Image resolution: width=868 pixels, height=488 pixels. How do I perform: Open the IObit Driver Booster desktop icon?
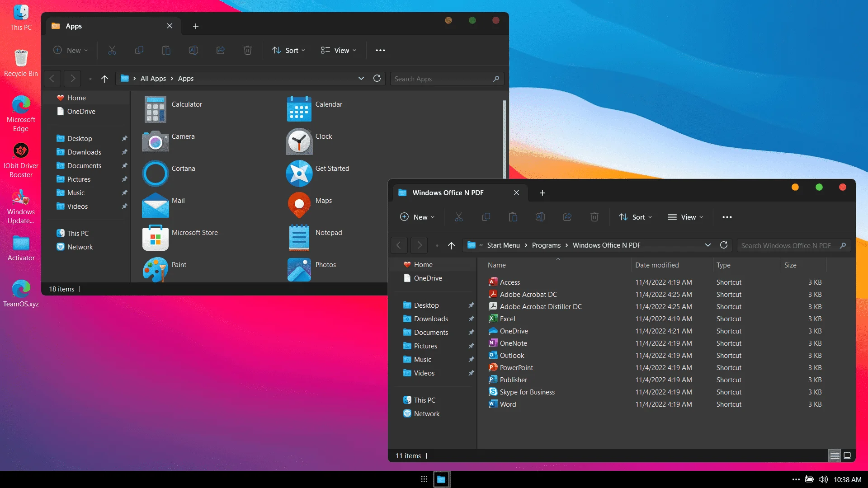(21, 161)
